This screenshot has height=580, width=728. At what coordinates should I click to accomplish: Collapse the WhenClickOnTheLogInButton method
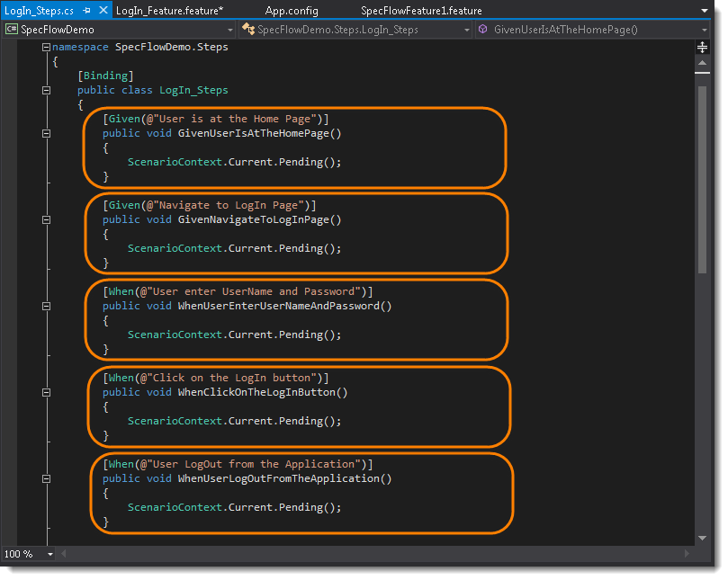(46, 393)
